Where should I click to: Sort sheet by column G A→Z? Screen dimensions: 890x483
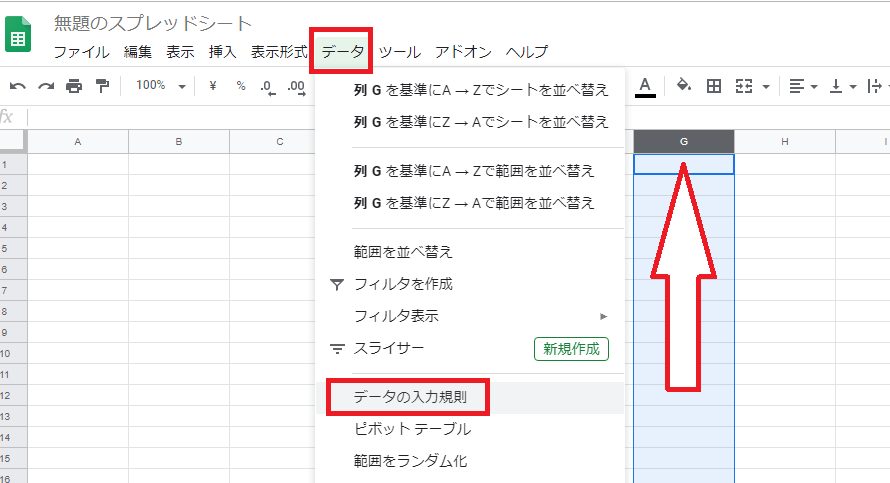[470, 90]
